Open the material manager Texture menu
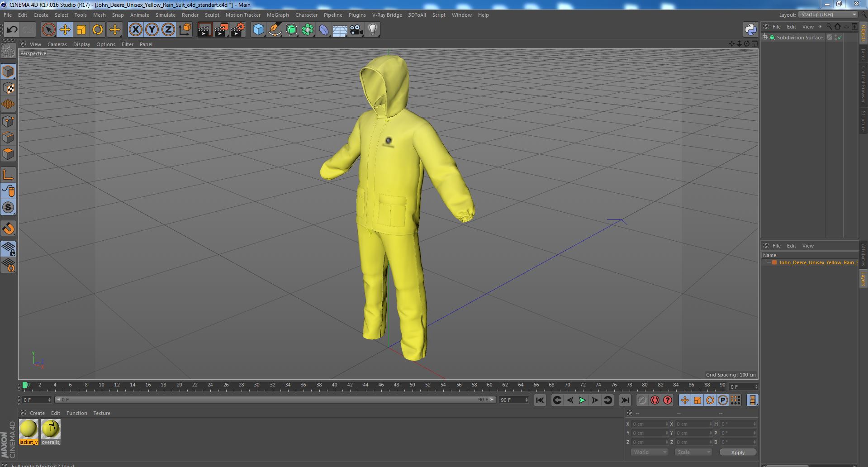The image size is (868, 467). tap(102, 413)
